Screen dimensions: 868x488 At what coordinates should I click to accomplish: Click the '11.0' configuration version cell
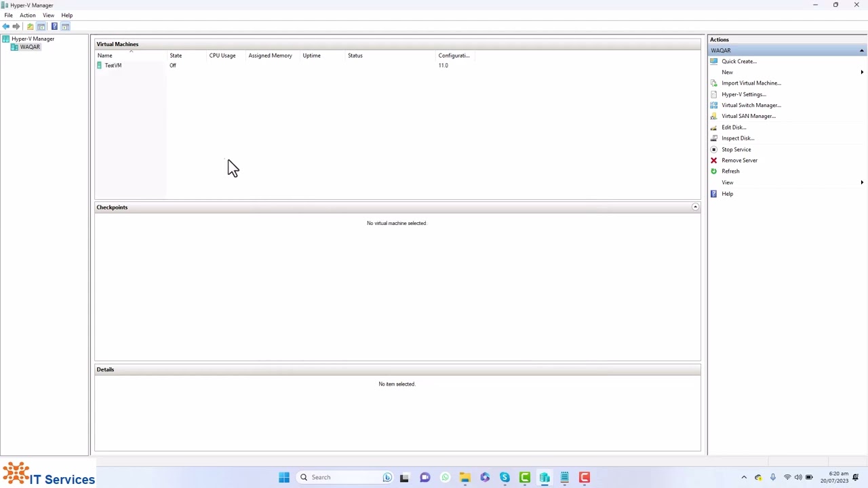pyautogui.click(x=443, y=65)
